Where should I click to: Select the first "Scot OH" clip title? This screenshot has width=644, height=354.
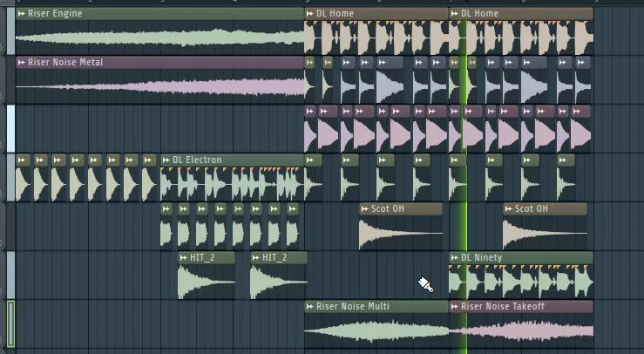(x=387, y=209)
